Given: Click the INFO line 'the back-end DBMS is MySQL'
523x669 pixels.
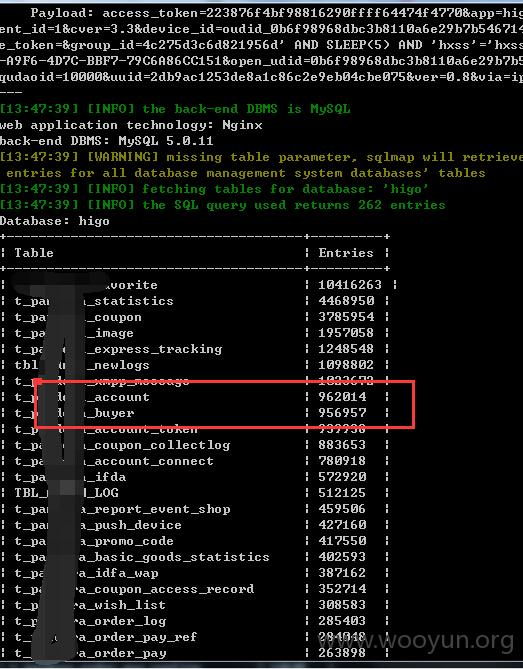Looking at the screenshot, I should tap(175, 109).
